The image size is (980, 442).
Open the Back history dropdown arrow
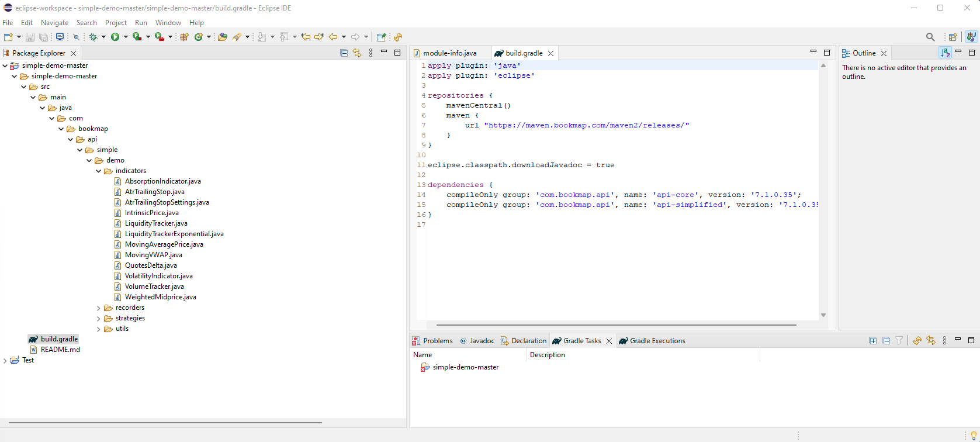[344, 37]
